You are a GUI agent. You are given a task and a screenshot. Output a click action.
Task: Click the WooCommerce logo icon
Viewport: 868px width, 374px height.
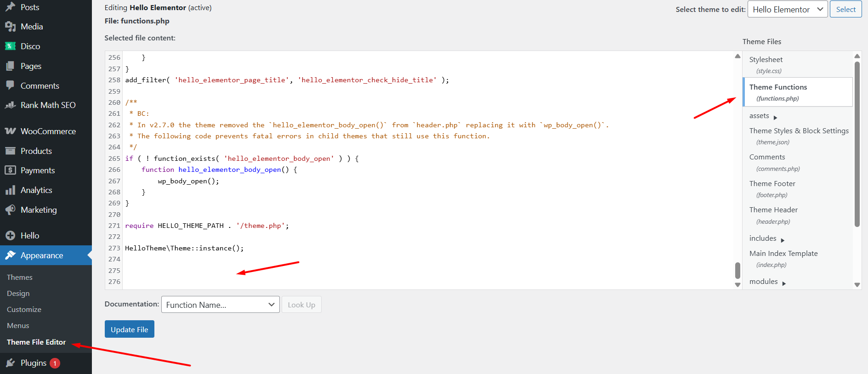10,131
